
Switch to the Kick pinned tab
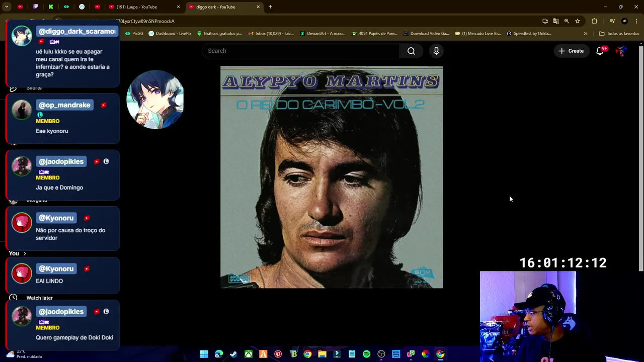[x=51, y=7]
